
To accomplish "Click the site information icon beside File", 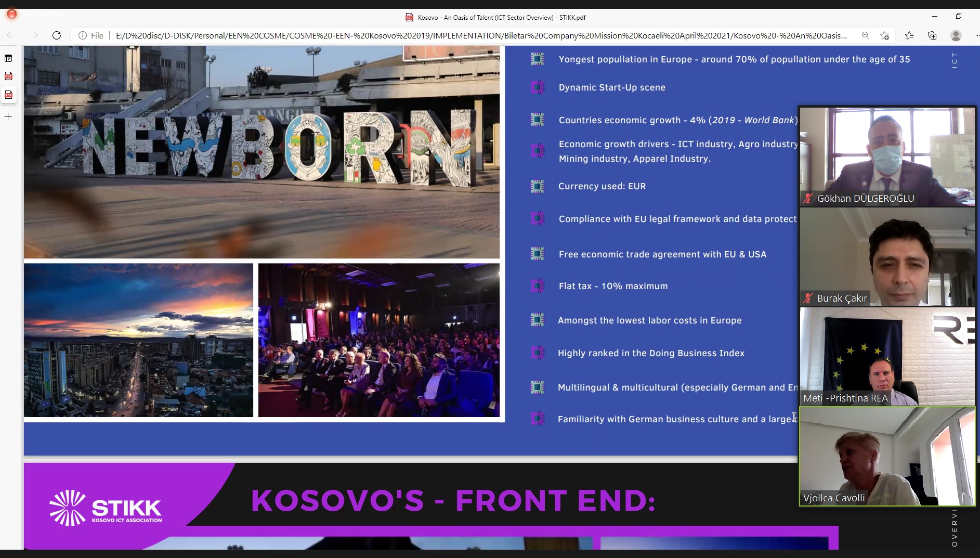I will click(82, 35).
